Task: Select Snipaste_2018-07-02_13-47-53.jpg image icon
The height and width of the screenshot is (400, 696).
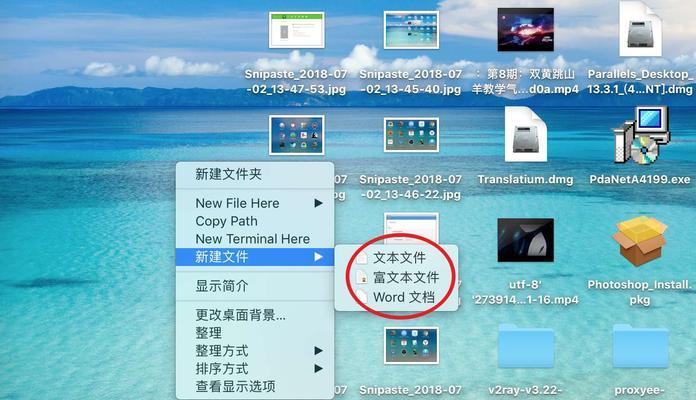Action: [x=296, y=30]
